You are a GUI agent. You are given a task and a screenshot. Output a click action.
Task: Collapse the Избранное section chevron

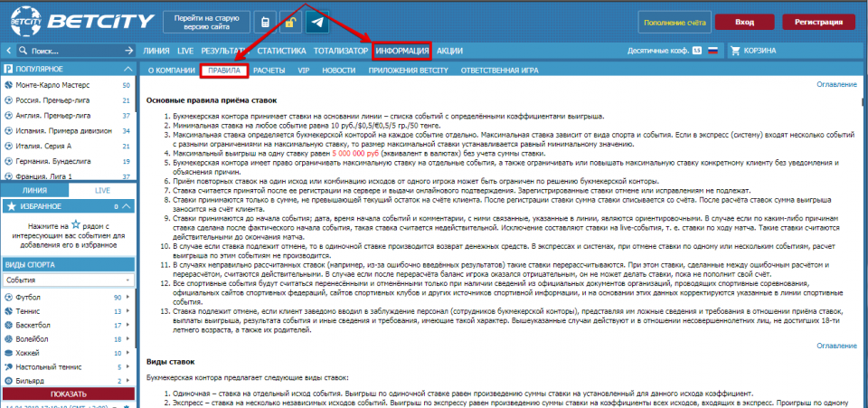[x=127, y=207]
